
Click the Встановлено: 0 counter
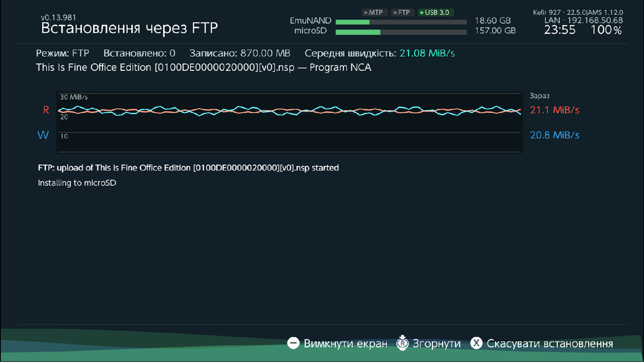point(139,53)
